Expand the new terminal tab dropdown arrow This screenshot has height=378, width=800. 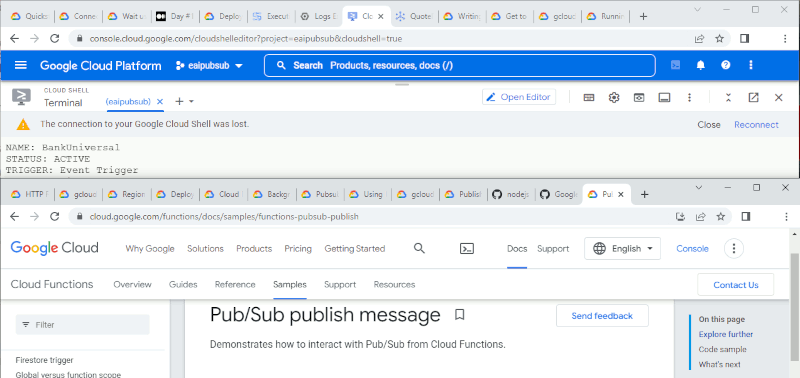[191, 102]
